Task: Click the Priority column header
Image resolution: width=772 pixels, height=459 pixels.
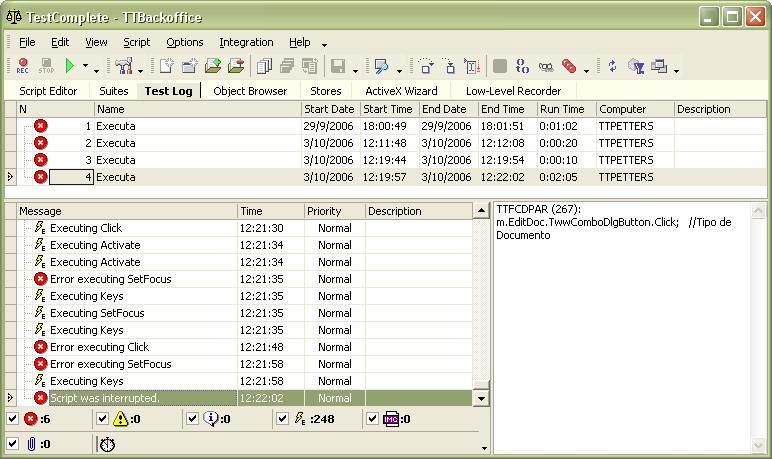Action: pyautogui.click(x=335, y=211)
